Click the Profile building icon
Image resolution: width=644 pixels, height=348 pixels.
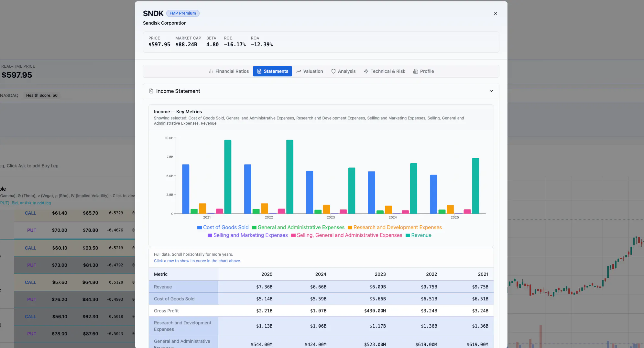pos(416,71)
